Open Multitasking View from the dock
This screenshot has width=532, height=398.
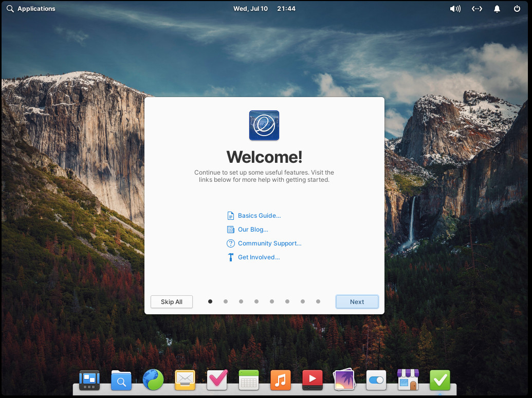(89, 380)
